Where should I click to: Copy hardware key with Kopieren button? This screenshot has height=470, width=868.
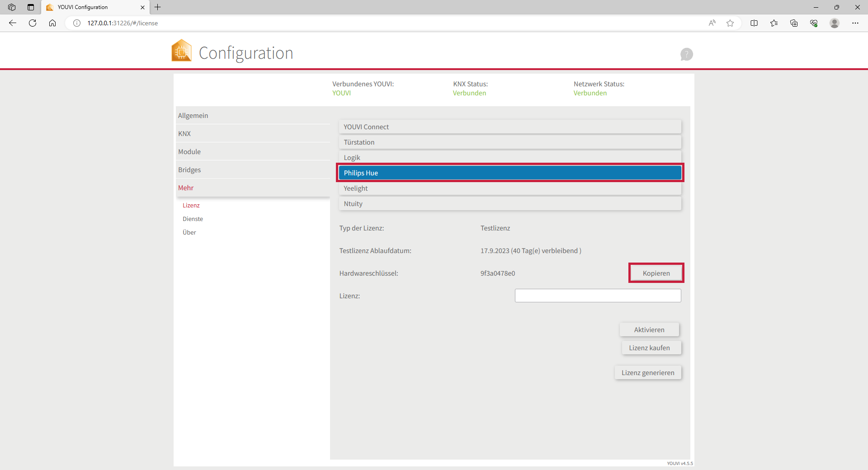(x=656, y=273)
